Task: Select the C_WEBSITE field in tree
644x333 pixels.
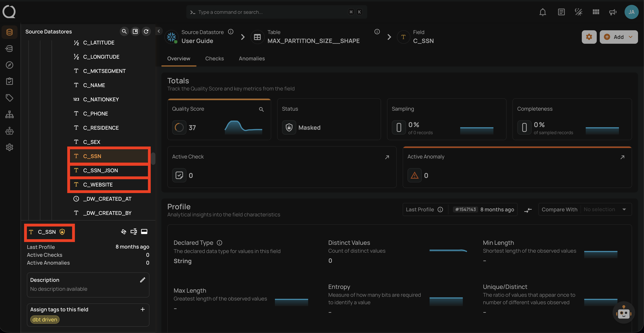Action: click(98, 185)
